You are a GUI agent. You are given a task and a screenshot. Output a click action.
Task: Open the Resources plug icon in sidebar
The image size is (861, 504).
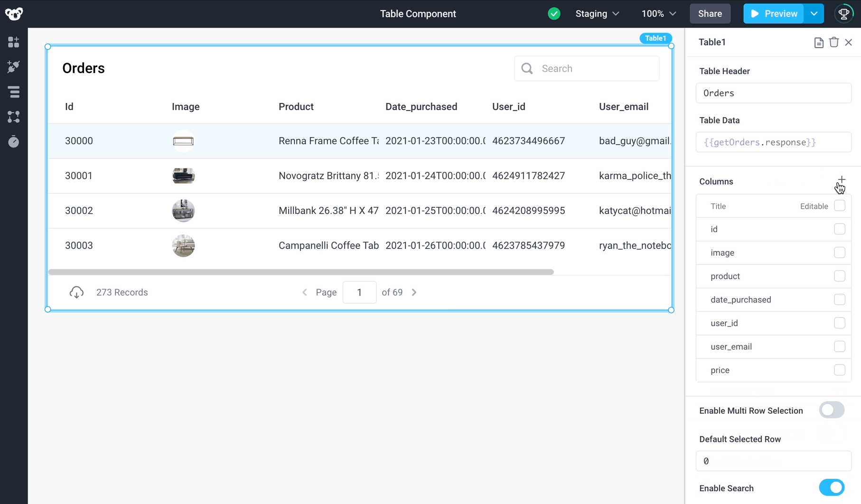[13, 67]
